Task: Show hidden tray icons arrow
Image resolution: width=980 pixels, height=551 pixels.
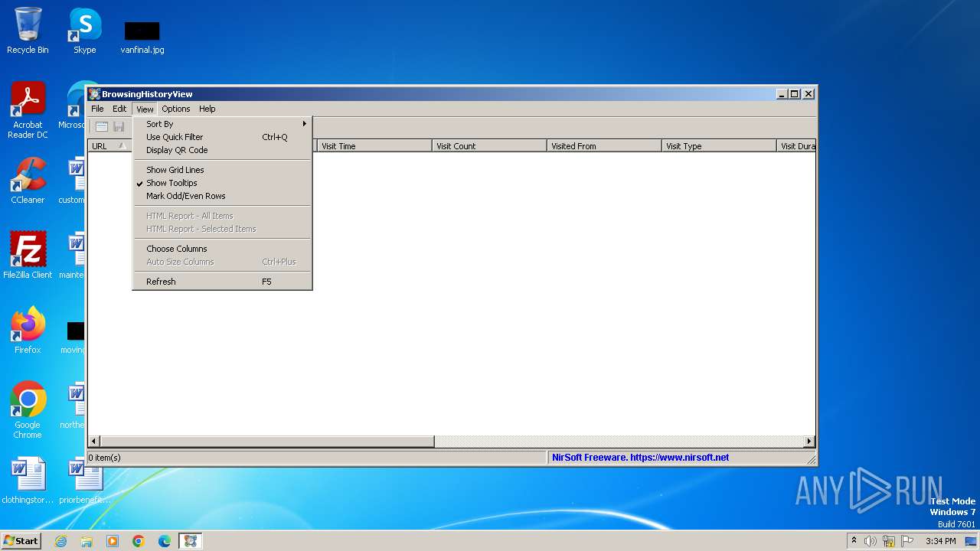Action: point(854,540)
